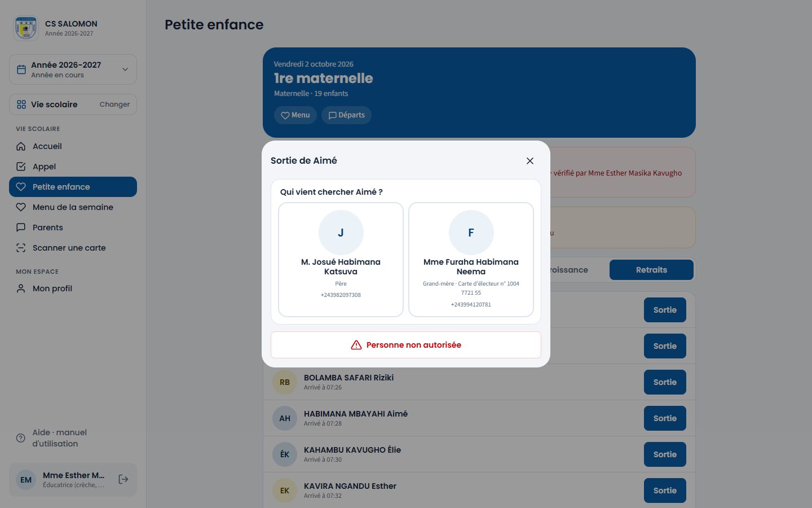Click the EK avatar for Esther Kavira
Screen dimensions: 812x508
pos(285,491)
